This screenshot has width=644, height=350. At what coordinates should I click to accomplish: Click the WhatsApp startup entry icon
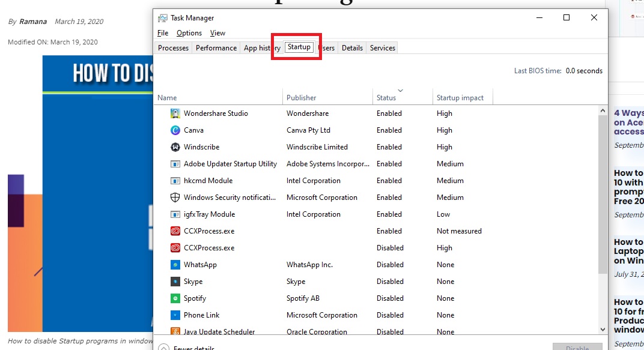[175, 265]
